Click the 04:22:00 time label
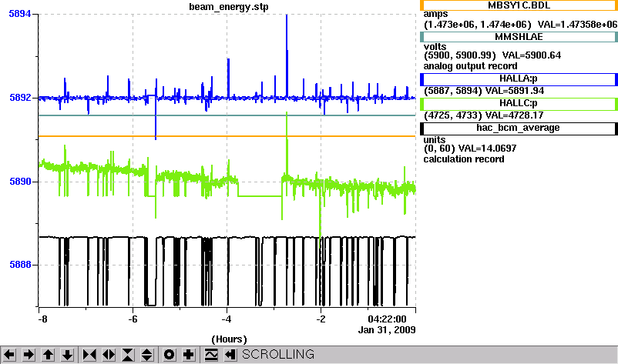 387,319
